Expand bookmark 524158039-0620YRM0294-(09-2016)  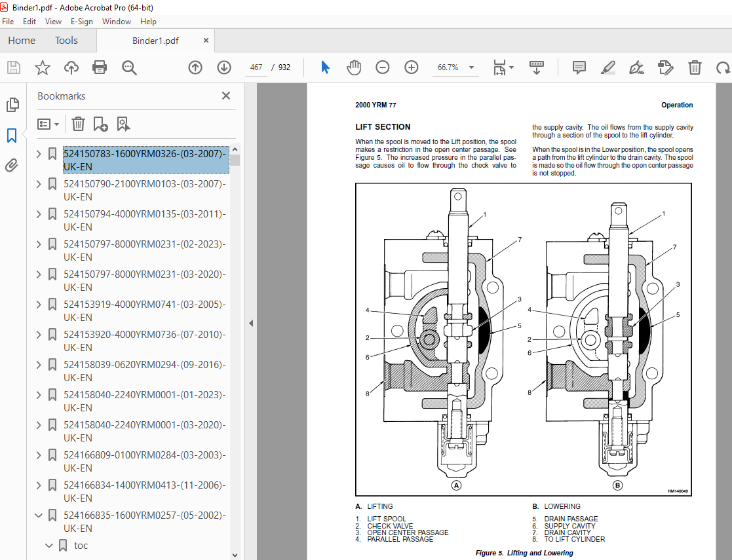click(39, 364)
